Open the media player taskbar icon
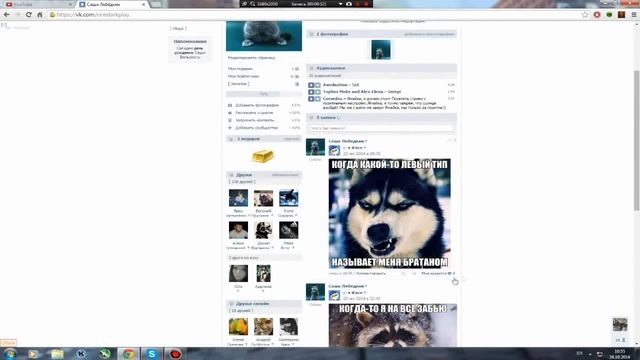640x360 pixels. (33, 353)
